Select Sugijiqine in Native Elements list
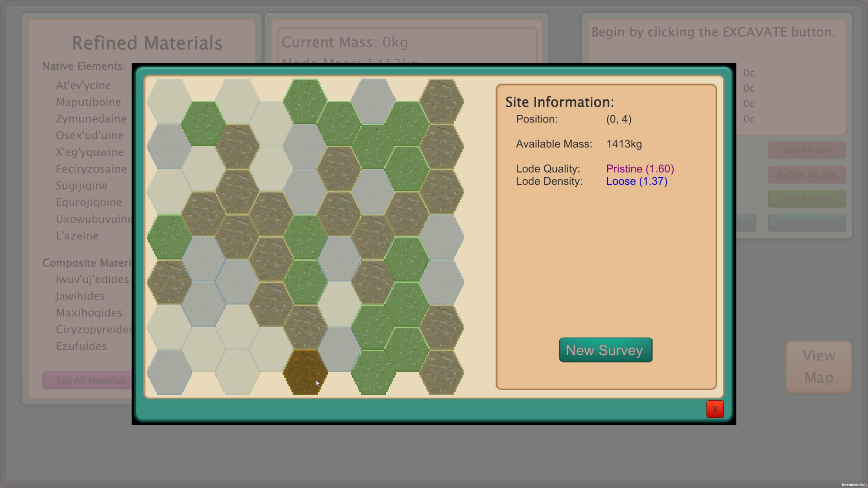Viewport: 868px width, 488px height. [82, 186]
